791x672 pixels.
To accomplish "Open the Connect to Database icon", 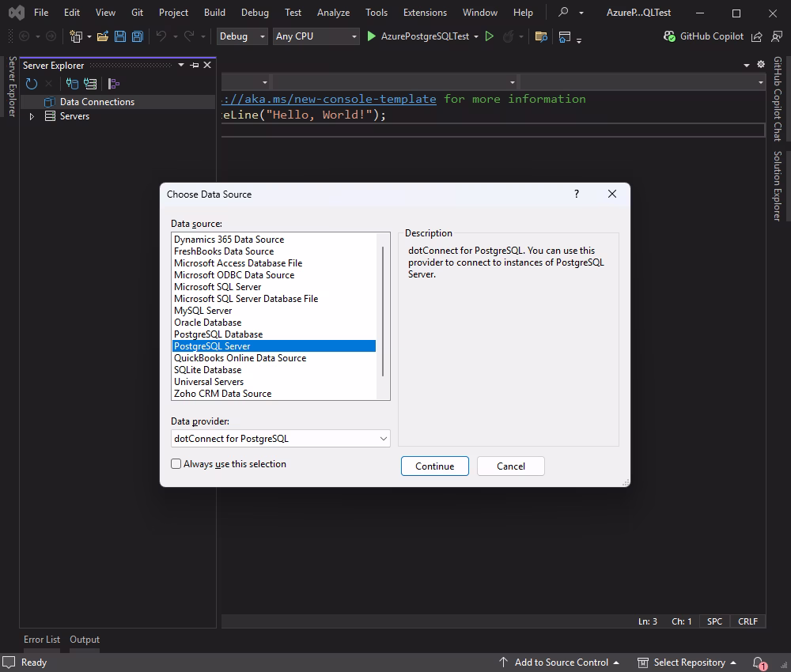I will click(71, 83).
